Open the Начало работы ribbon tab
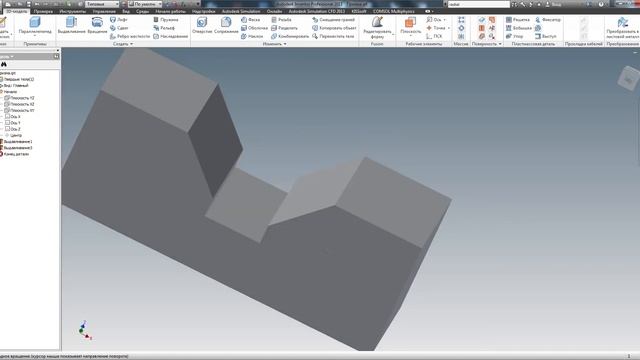The width and height of the screenshot is (640, 360). tap(171, 11)
